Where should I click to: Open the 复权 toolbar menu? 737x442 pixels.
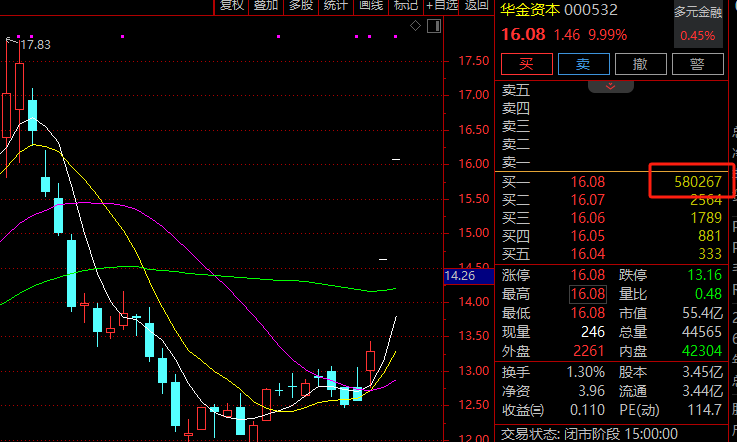point(232,6)
